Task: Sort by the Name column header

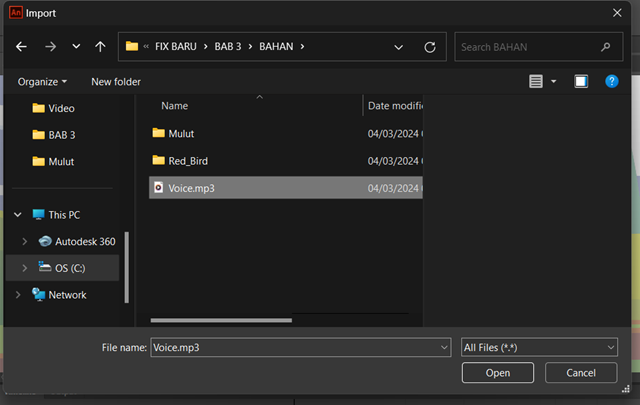Action: pyautogui.click(x=174, y=106)
